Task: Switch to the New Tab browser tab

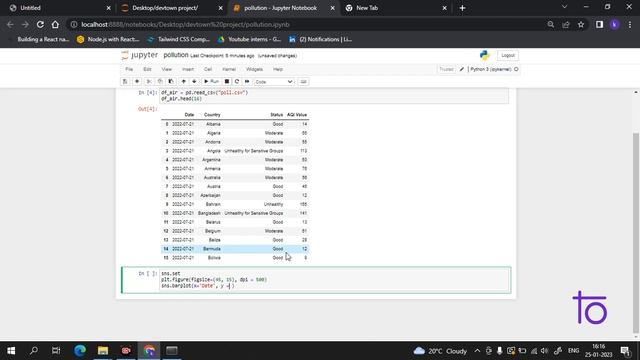Action: [396, 8]
